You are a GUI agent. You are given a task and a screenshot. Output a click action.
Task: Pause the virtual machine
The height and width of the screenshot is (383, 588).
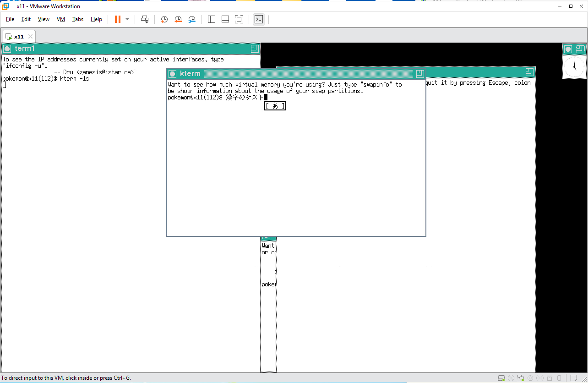tap(118, 19)
